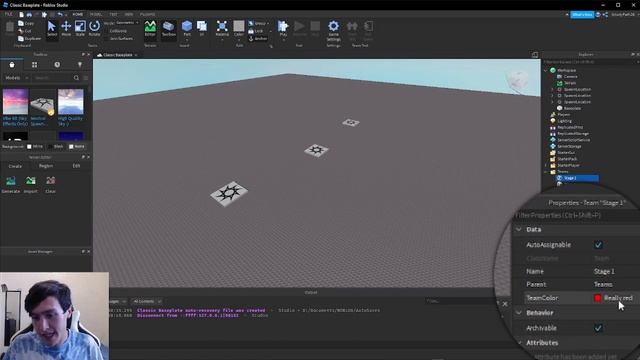Click the What's New button
This screenshot has width=640, height=360.
pyautogui.click(x=582, y=15)
